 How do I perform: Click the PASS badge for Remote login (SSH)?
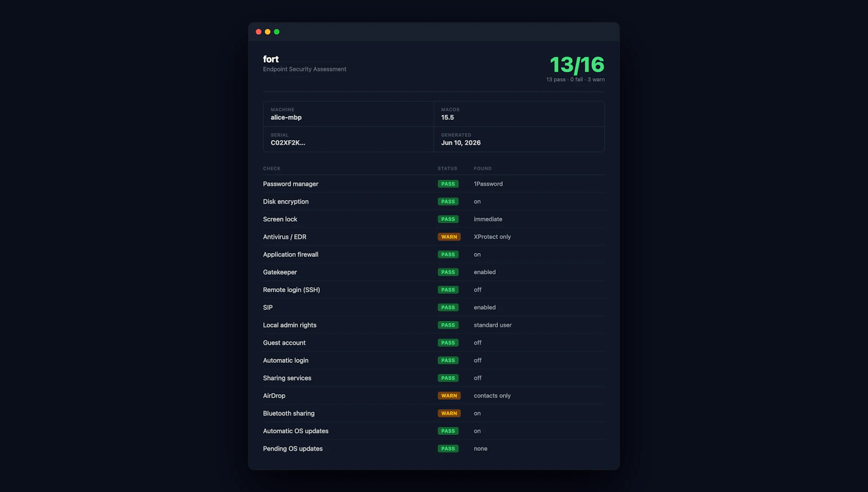pyautogui.click(x=448, y=290)
